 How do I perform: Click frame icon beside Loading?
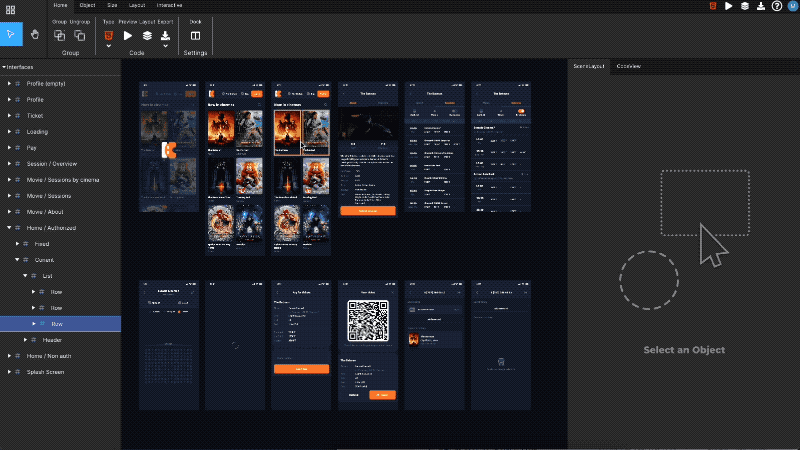[x=18, y=132]
